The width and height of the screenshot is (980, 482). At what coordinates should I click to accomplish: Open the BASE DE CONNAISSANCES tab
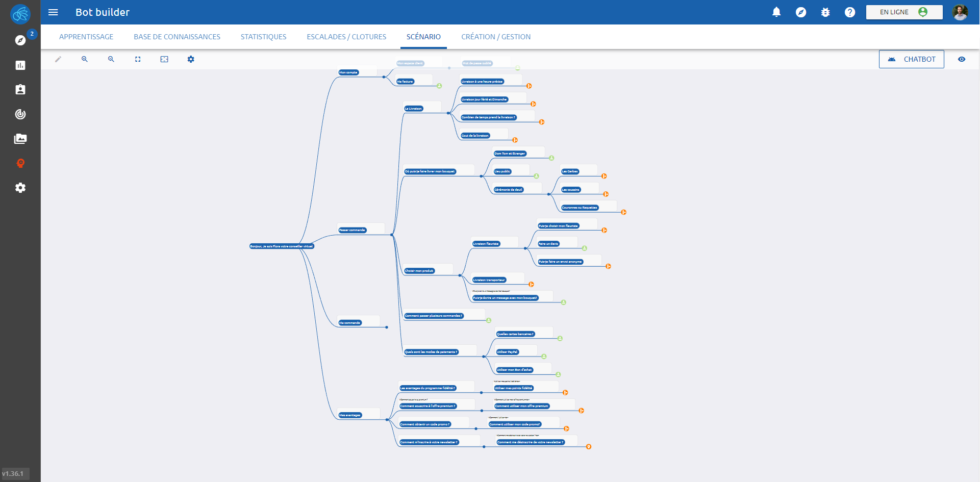[177, 37]
